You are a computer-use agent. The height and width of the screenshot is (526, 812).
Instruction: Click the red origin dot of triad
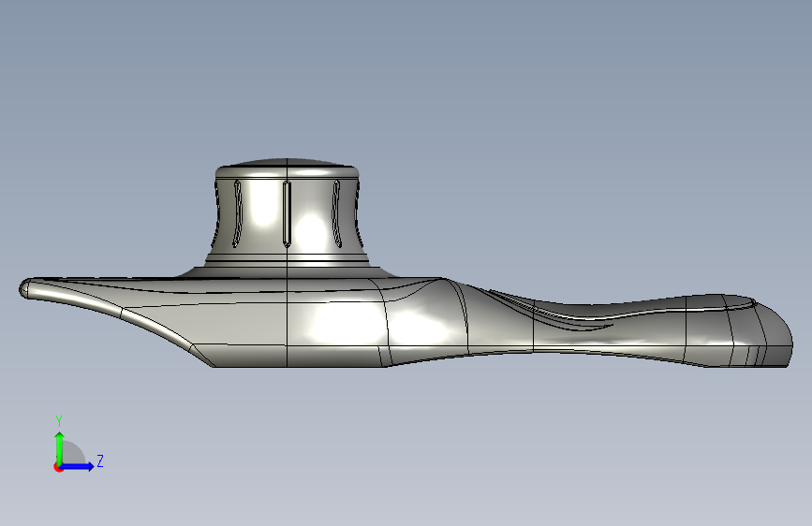[x=58, y=467]
